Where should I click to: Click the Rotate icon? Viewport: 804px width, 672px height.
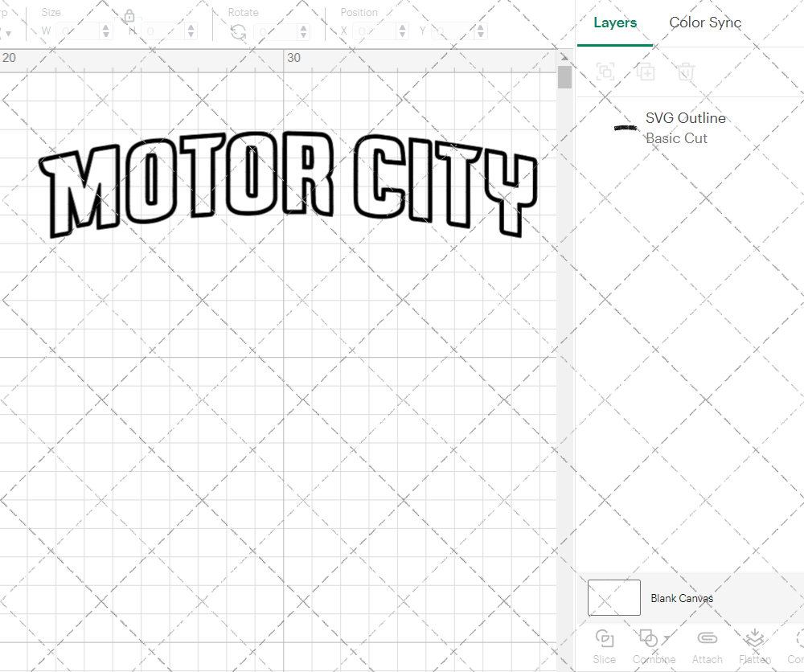tap(239, 32)
